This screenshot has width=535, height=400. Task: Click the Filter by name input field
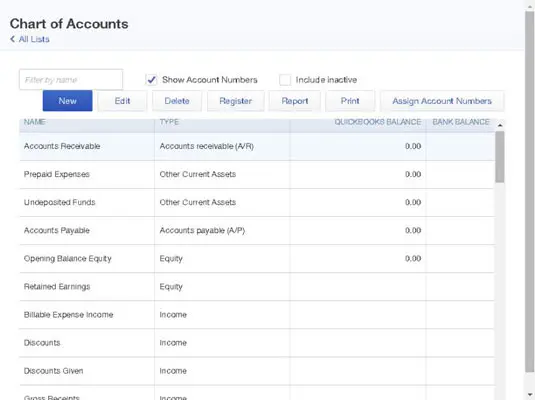[x=71, y=80]
